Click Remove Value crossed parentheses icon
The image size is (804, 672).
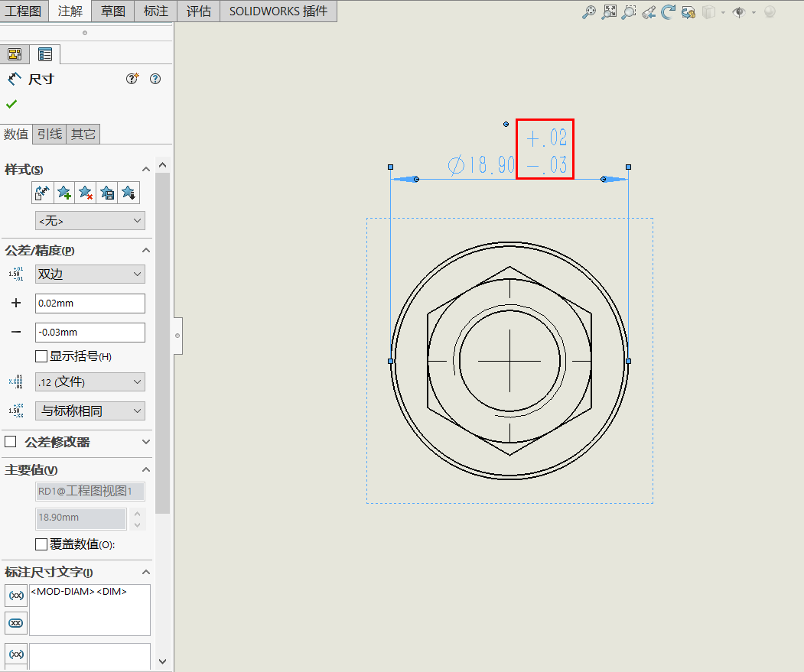tap(16, 623)
